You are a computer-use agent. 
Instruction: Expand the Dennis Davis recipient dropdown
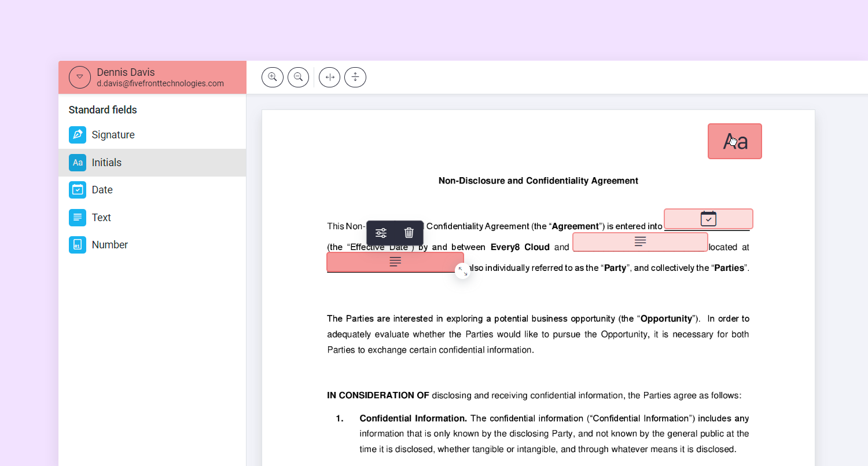80,77
